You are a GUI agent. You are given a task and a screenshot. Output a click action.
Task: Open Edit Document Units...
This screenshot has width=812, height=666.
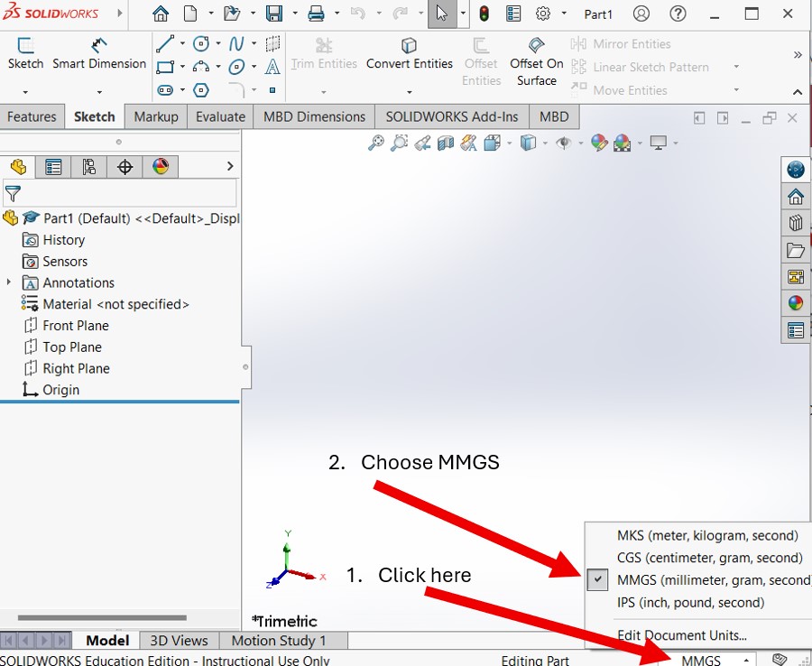tap(682, 635)
